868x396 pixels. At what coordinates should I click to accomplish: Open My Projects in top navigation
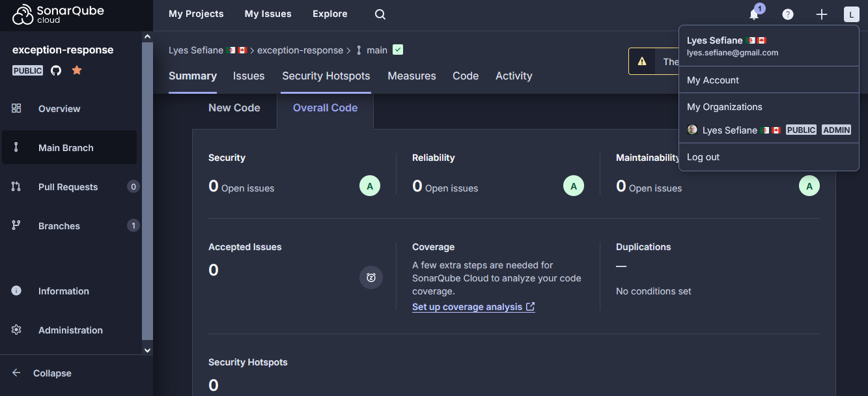click(x=196, y=14)
